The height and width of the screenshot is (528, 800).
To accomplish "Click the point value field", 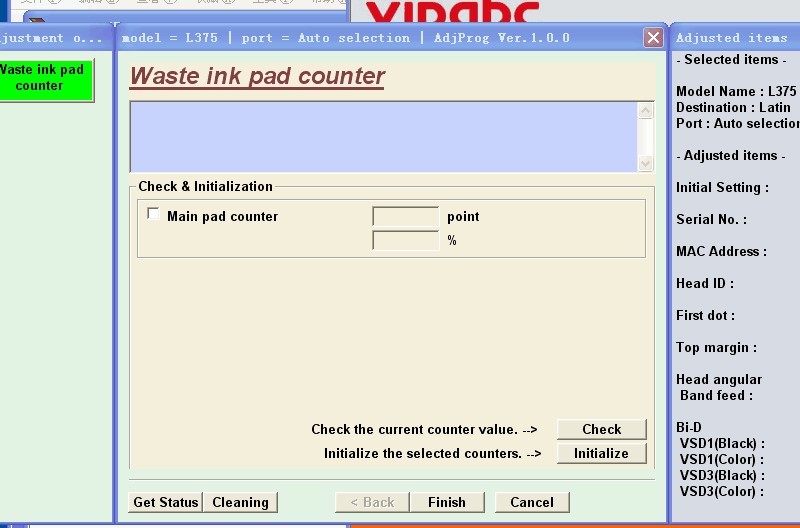I will pyautogui.click(x=406, y=216).
